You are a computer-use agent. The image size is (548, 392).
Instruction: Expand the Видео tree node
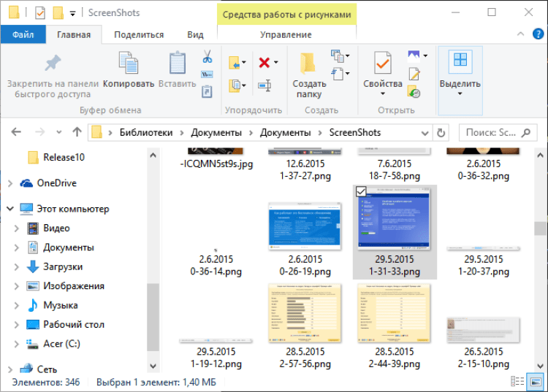[x=16, y=228]
